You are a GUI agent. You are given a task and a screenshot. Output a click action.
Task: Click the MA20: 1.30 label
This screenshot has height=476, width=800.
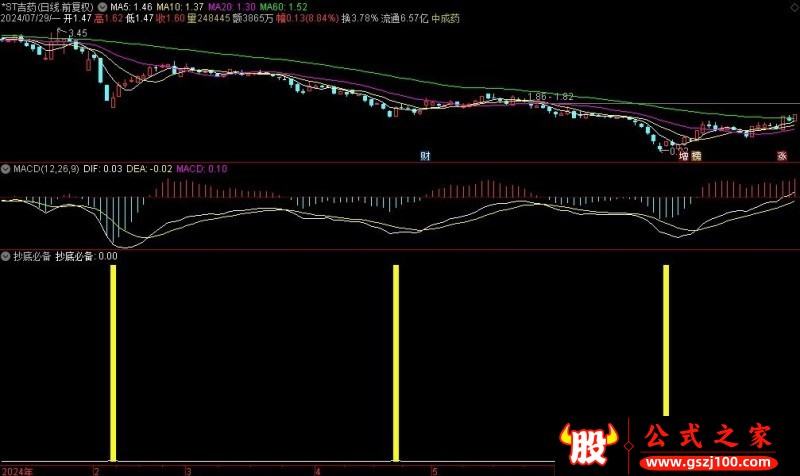pos(232,7)
